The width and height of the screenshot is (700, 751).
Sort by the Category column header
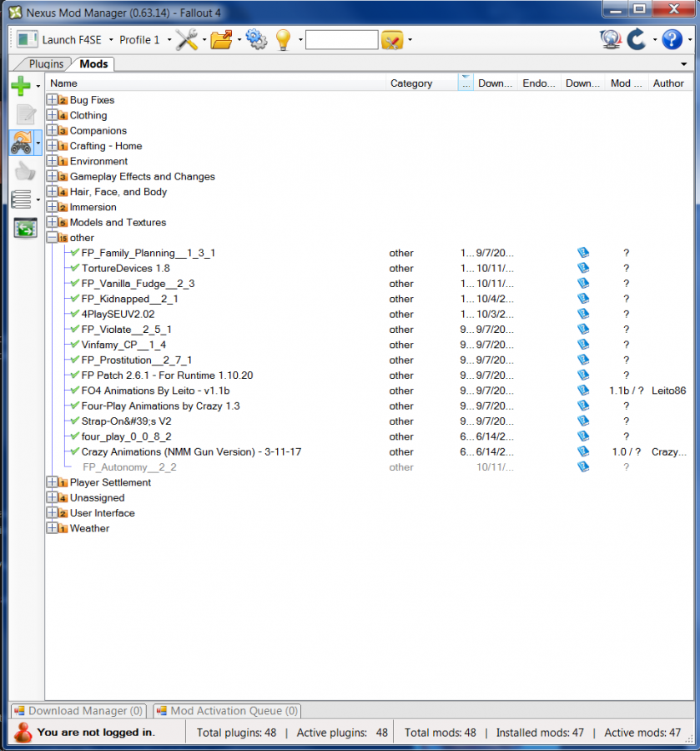[421, 83]
